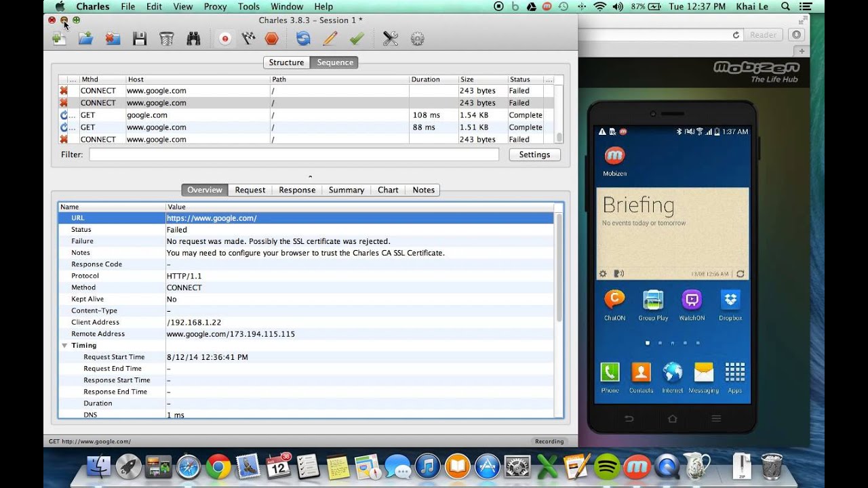Sort by the Host column header
This screenshot has height=488, width=868.
tap(197, 79)
